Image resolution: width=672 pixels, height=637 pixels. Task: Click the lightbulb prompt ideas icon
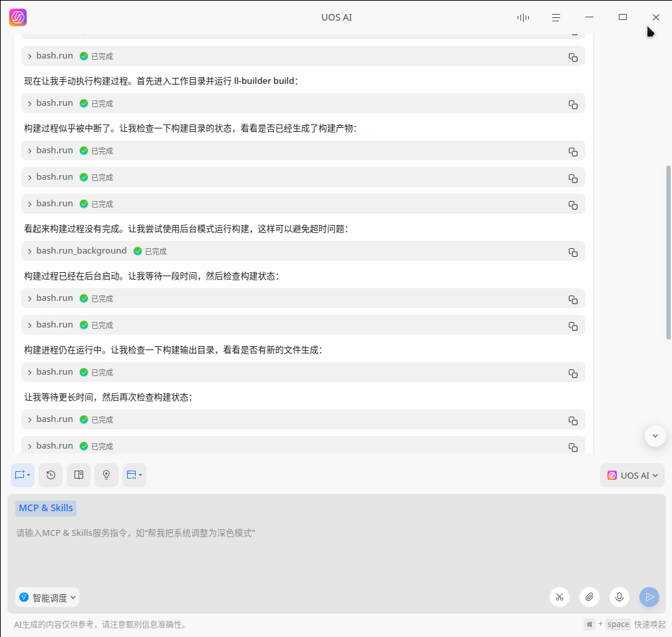106,475
